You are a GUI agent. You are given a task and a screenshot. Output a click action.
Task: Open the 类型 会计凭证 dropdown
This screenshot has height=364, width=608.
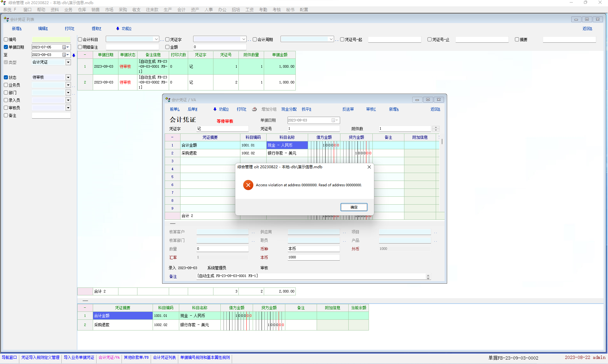point(68,62)
